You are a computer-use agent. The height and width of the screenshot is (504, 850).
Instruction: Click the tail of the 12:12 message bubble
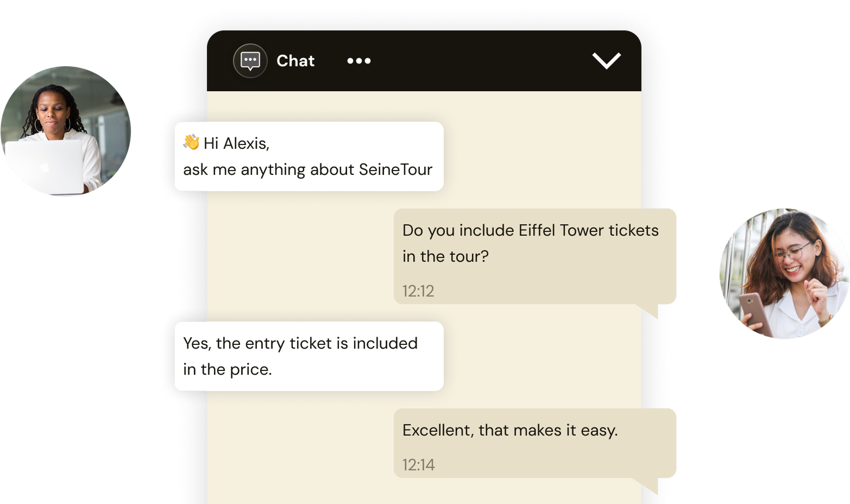point(651,311)
